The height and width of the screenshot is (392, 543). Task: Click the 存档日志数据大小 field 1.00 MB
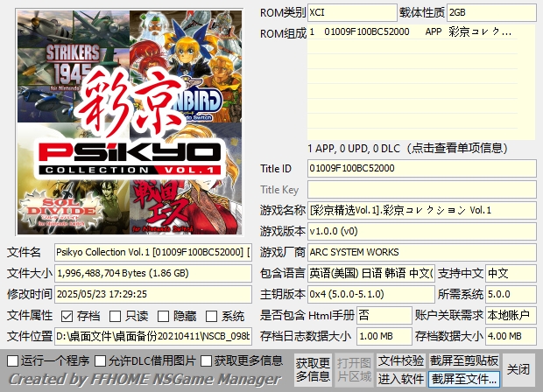384,336
